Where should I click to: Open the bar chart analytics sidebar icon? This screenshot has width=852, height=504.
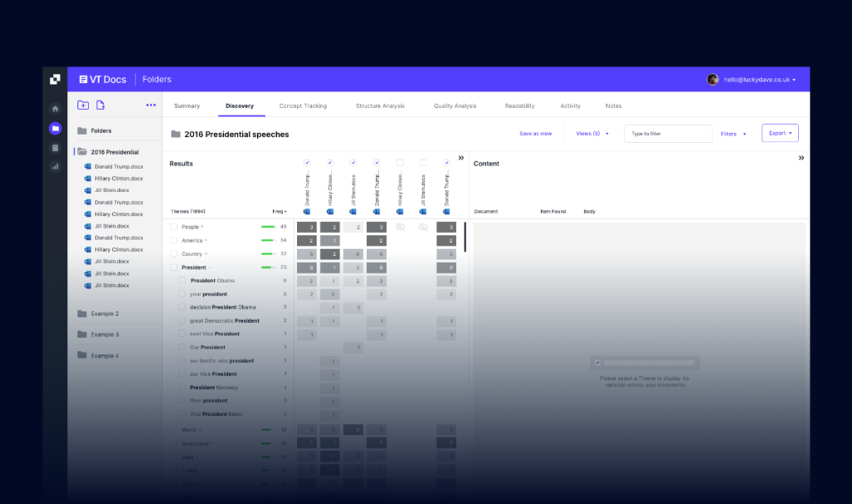(55, 166)
